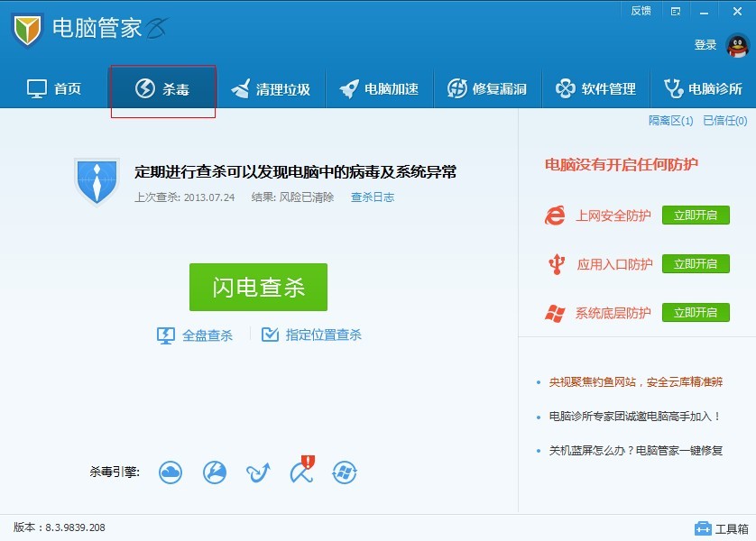Switch to the 首页 tab
This screenshot has width=756, height=541.
click(x=54, y=88)
